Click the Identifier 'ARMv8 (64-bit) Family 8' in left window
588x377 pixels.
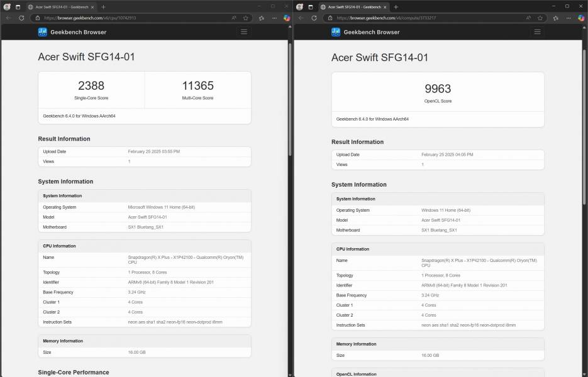tap(170, 282)
